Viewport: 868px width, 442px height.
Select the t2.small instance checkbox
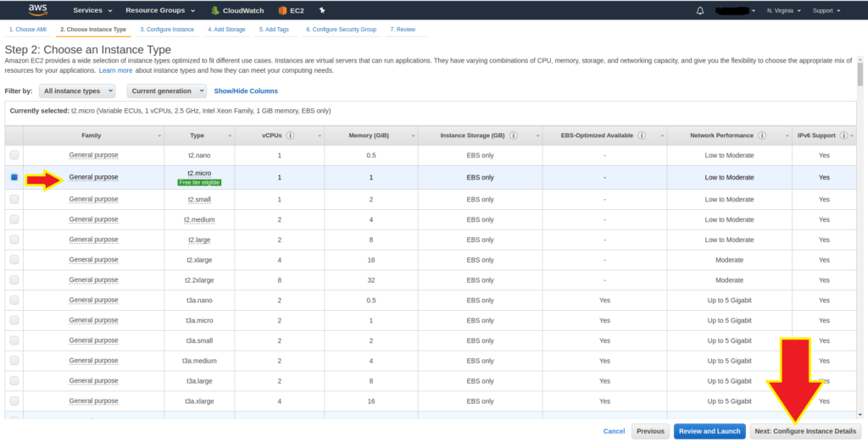point(14,199)
